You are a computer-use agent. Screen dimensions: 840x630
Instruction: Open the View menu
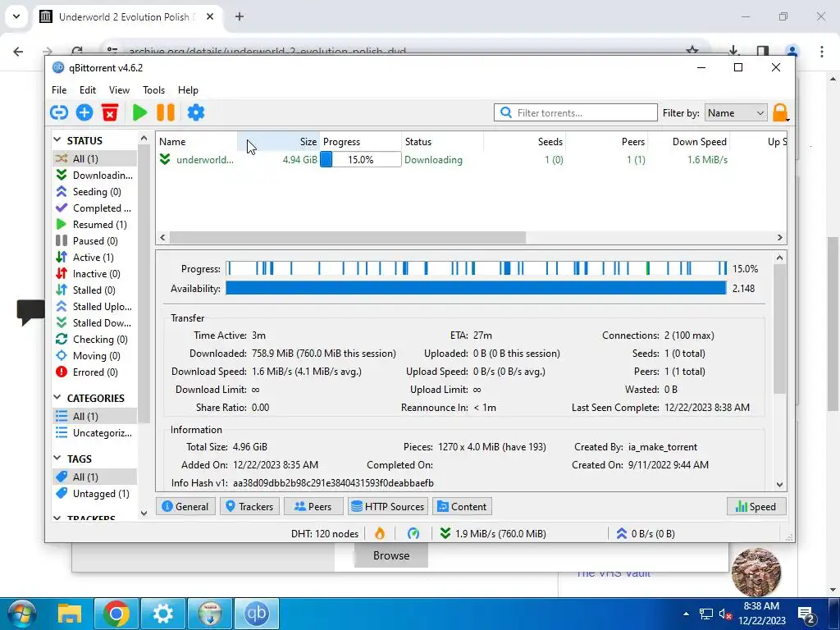119,90
